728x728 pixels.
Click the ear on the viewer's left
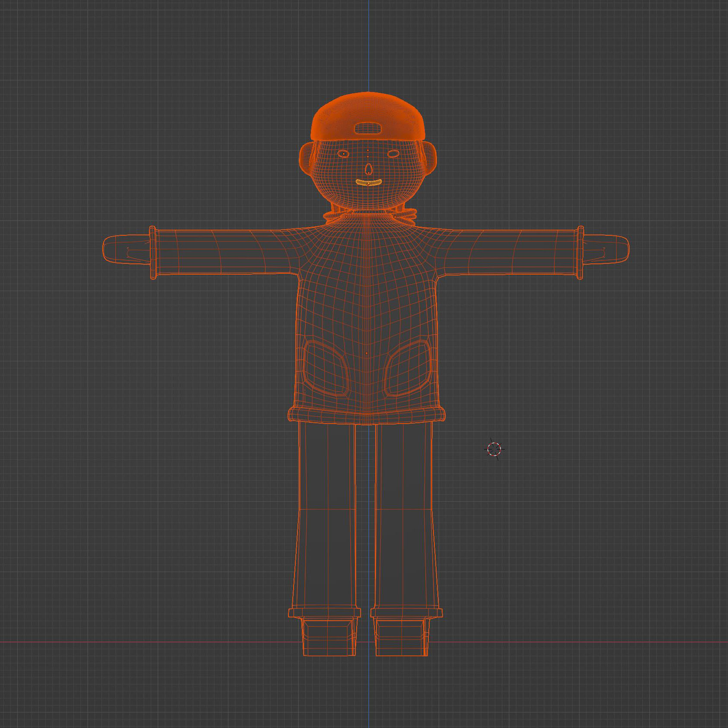pos(307,159)
